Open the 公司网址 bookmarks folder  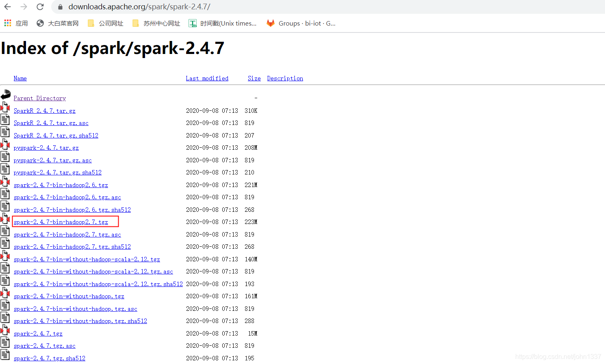pyautogui.click(x=105, y=23)
